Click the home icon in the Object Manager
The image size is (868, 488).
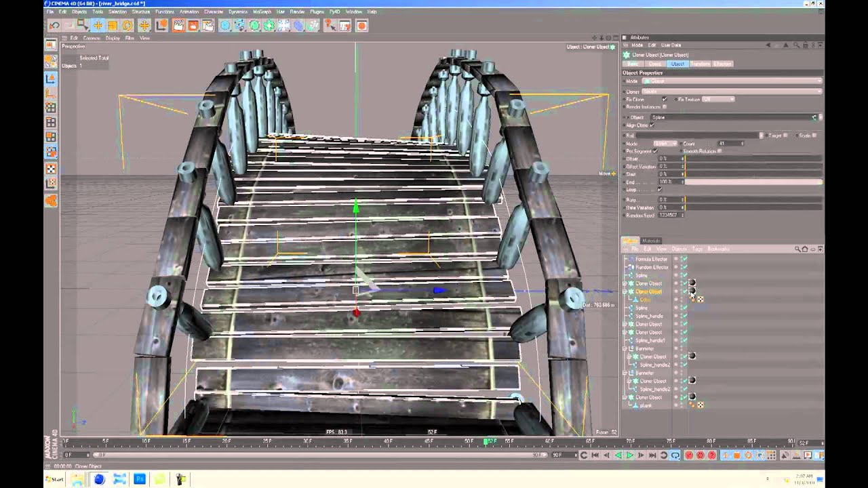[805, 249]
